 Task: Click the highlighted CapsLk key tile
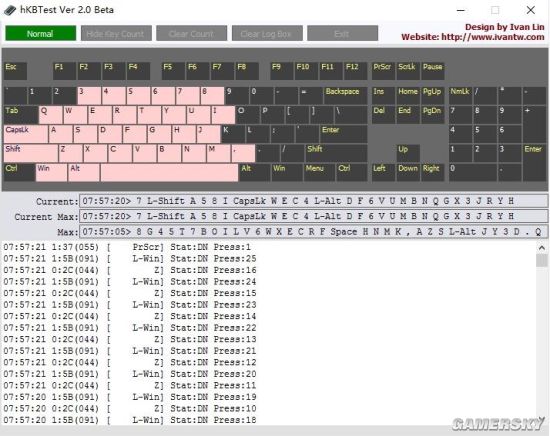click(x=26, y=134)
